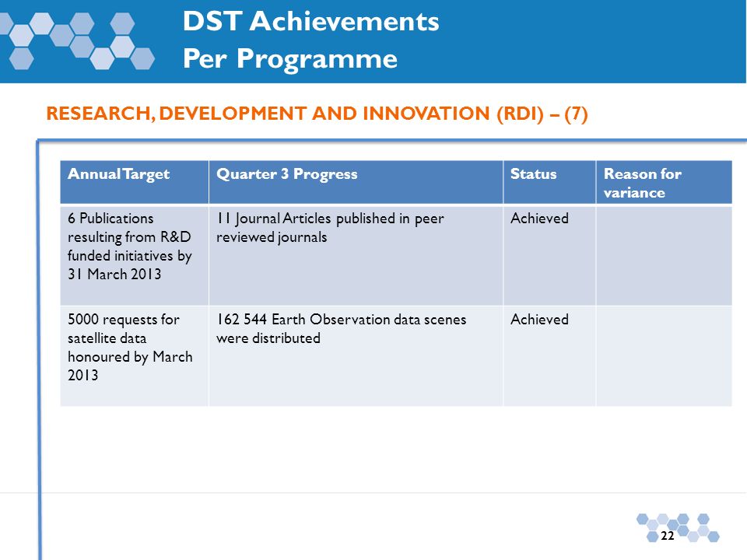The image size is (747, 560).
Task: Click the slide title "DST Achievements"
Action: (311, 22)
